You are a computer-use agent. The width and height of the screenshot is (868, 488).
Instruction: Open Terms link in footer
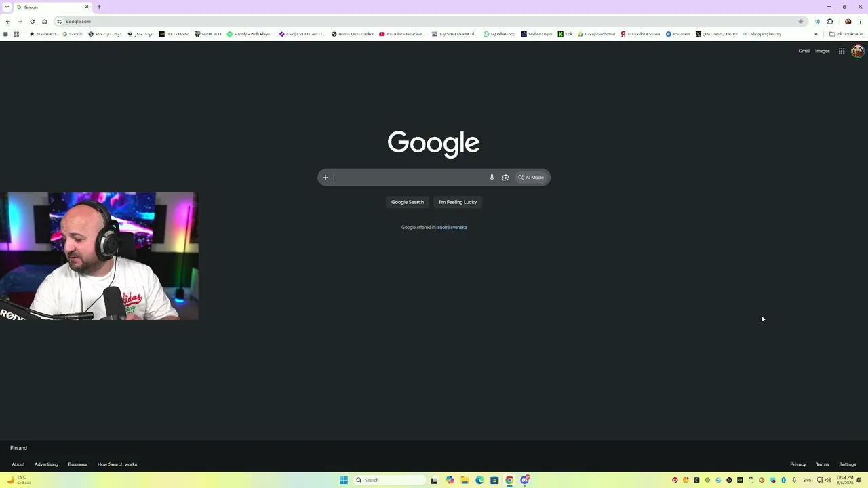pyautogui.click(x=823, y=464)
